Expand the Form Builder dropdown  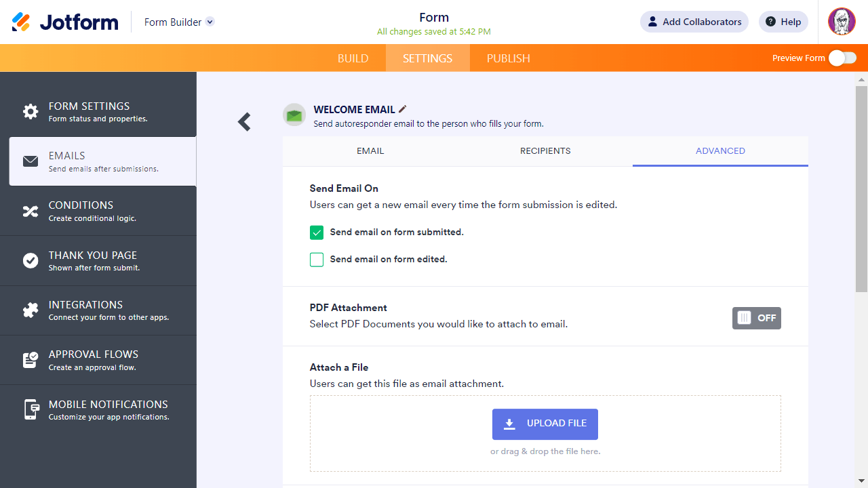210,22
